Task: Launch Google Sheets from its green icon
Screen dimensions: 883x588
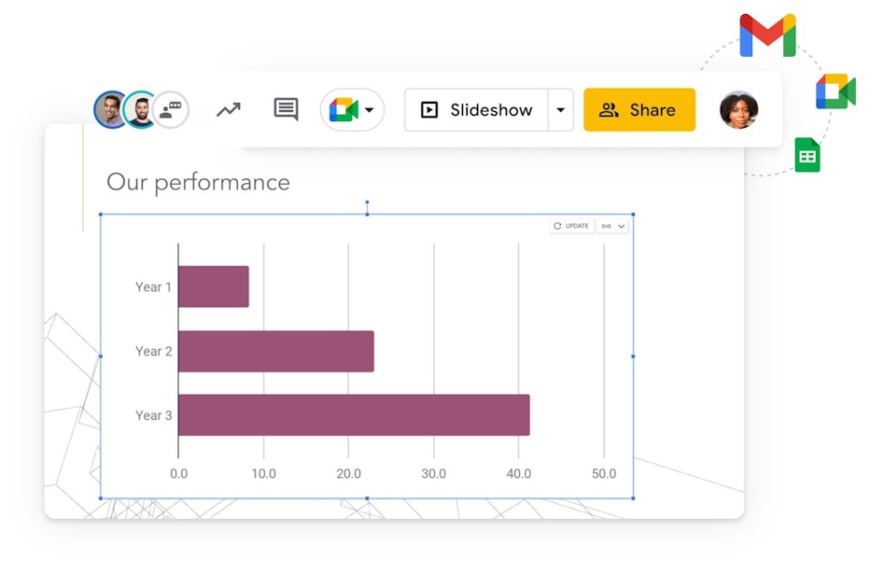Action: pyautogui.click(x=806, y=155)
